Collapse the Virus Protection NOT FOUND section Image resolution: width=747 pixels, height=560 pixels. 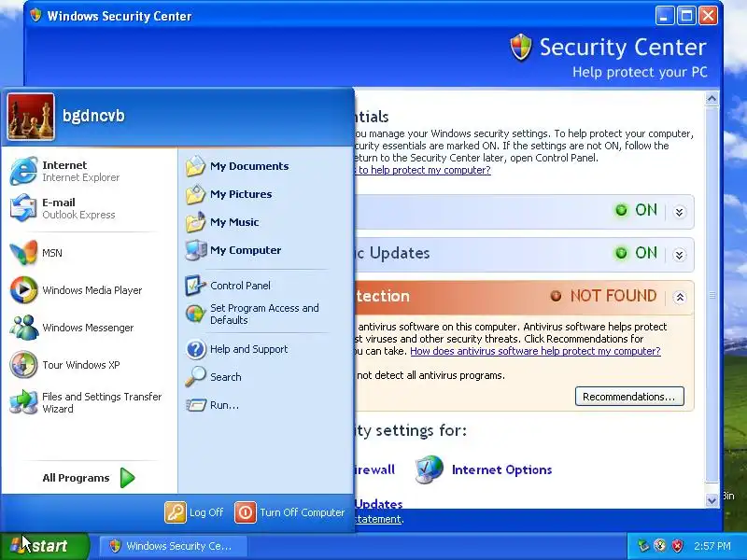tap(680, 298)
